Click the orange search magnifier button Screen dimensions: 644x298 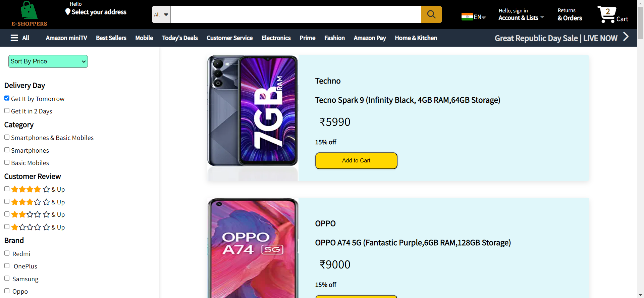pyautogui.click(x=431, y=14)
